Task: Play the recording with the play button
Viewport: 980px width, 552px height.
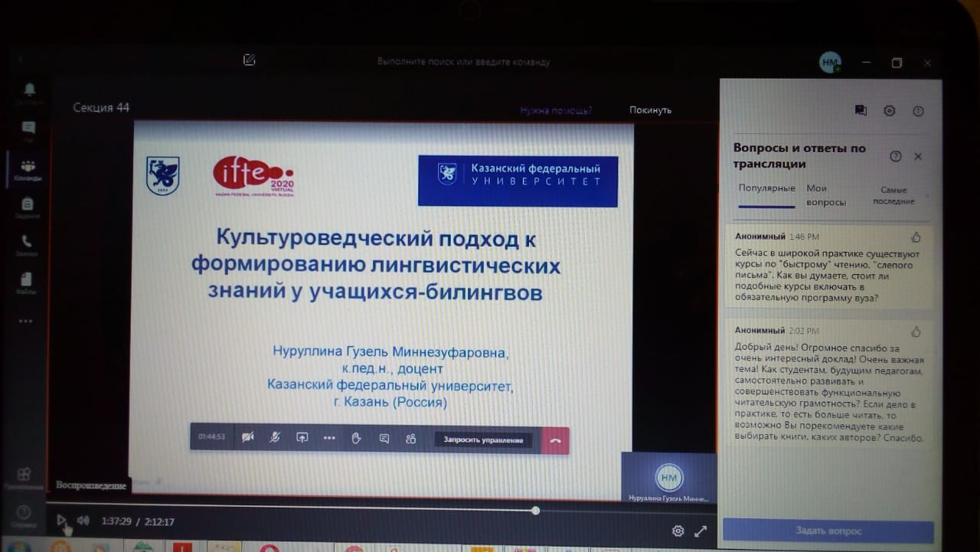Action: (61, 521)
